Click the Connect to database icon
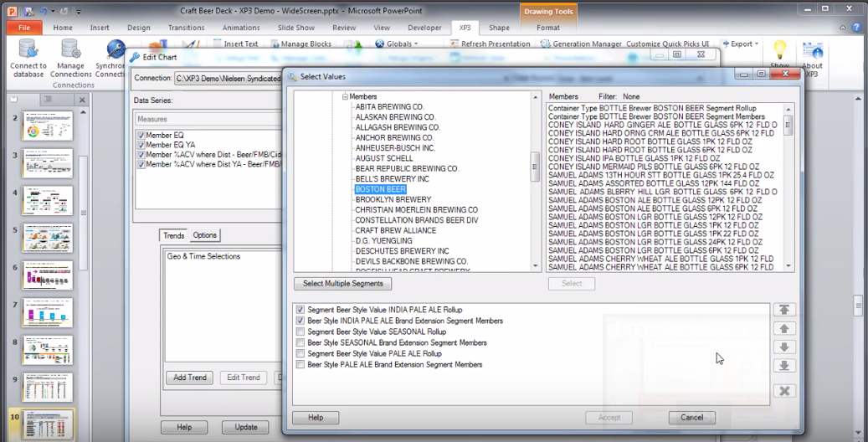This screenshot has width=868, height=442. click(x=28, y=49)
